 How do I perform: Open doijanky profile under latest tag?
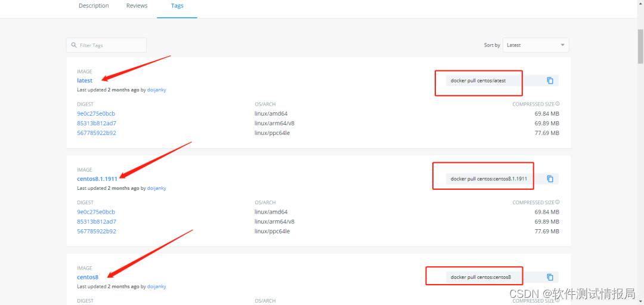[x=156, y=90]
